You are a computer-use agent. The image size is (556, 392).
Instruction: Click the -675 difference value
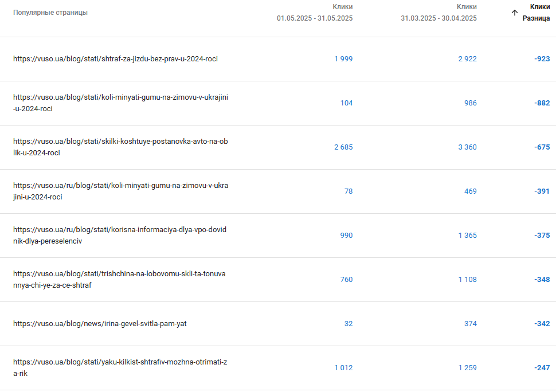542,147
